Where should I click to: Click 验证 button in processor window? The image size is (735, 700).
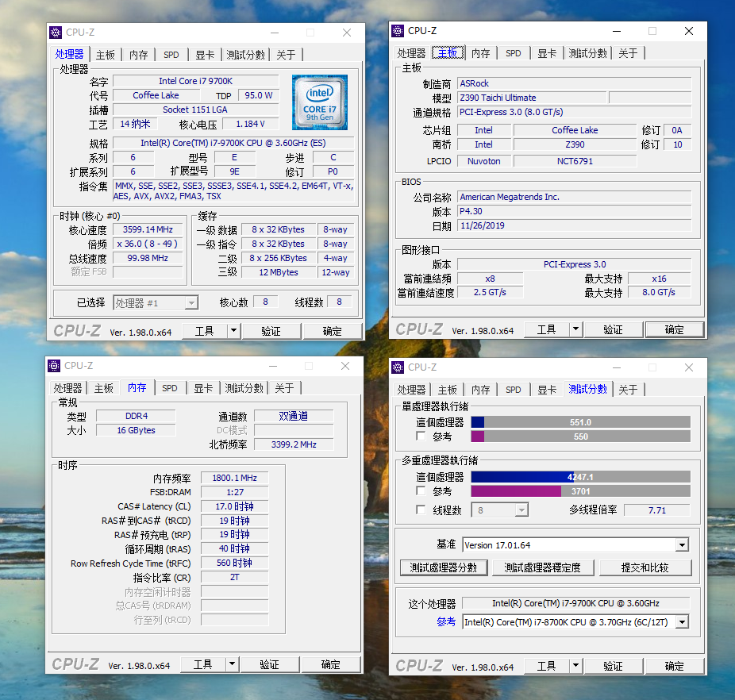[271, 331]
